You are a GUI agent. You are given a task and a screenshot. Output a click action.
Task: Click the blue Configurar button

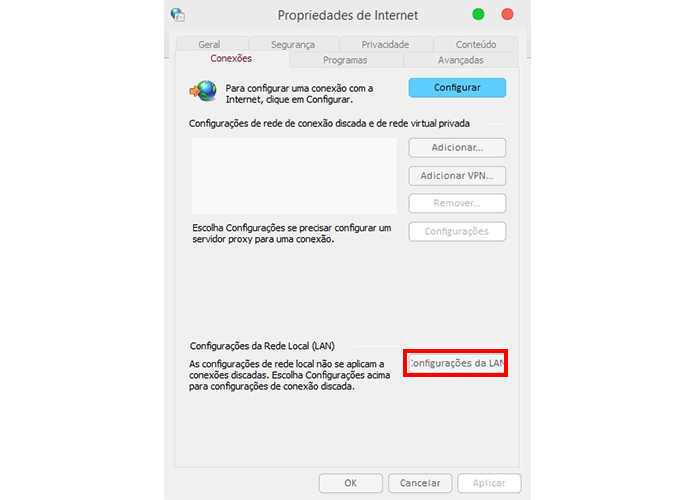(x=457, y=88)
